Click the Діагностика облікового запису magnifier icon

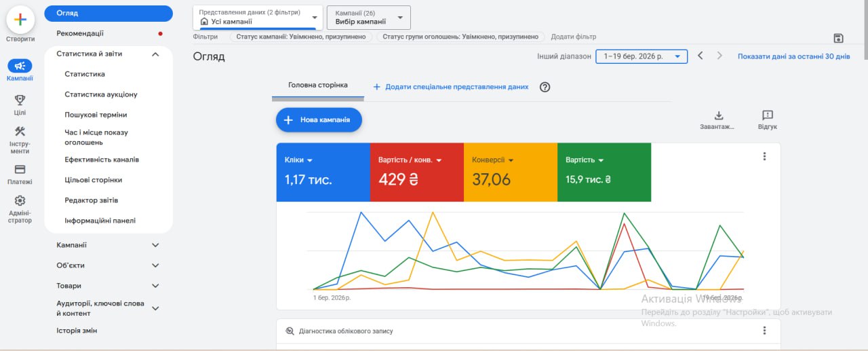(x=290, y=331)
